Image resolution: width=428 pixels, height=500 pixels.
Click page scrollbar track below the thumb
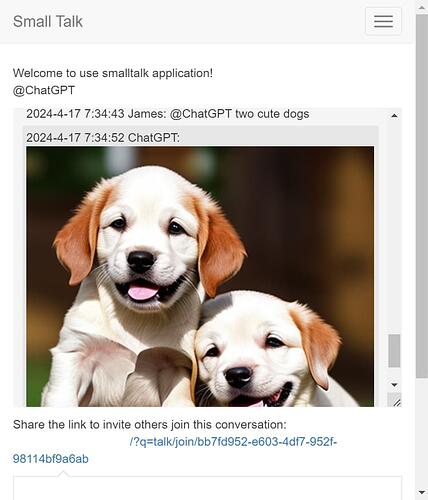click(422, 432)
